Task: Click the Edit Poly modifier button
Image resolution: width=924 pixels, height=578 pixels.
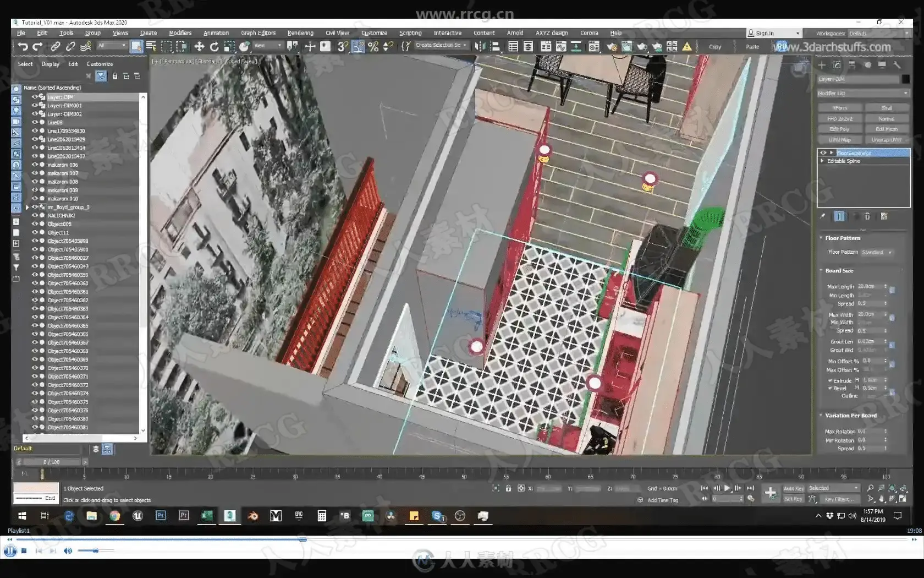Action: tap(839, 129)
